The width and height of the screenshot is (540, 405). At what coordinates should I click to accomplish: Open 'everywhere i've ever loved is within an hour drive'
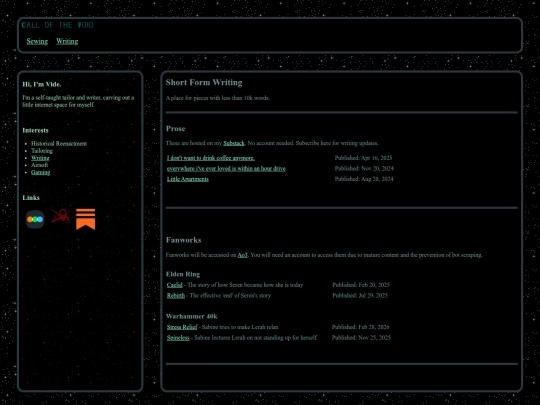(x=226, y=169)
